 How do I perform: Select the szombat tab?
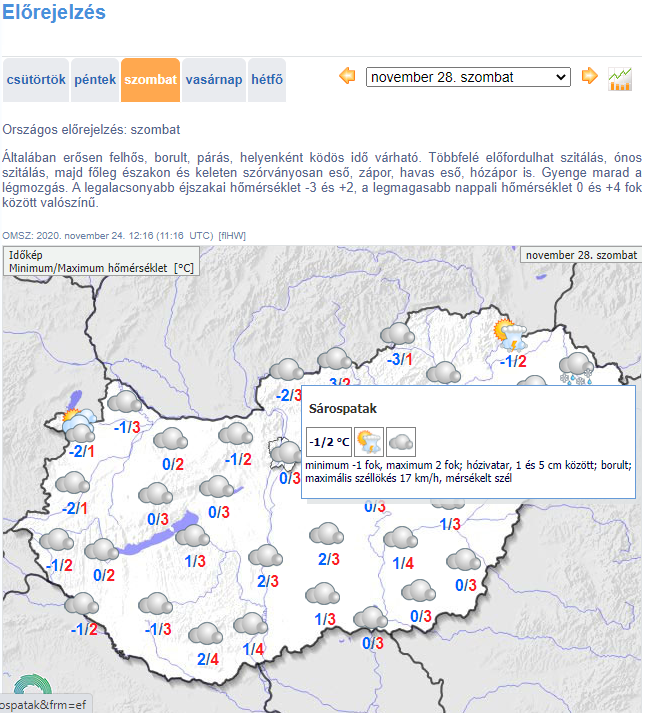[150, 80]
